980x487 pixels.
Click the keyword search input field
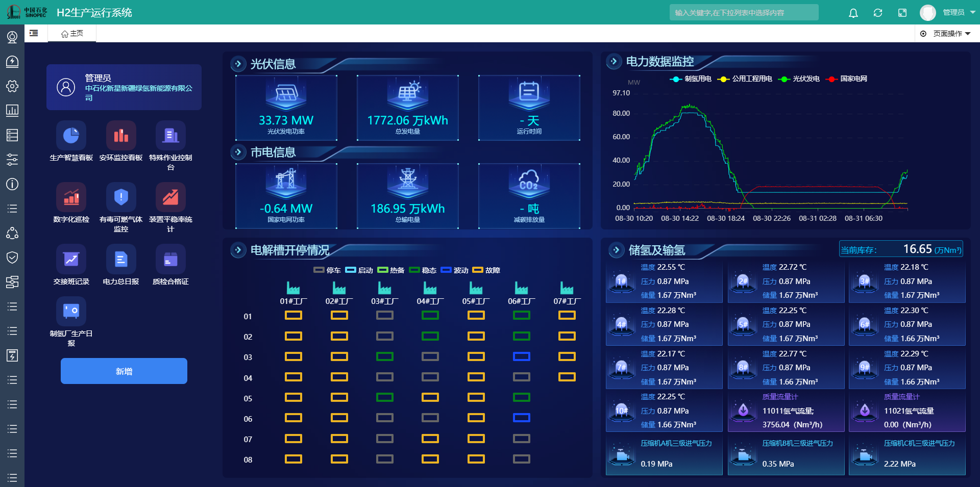click(744, 13)
